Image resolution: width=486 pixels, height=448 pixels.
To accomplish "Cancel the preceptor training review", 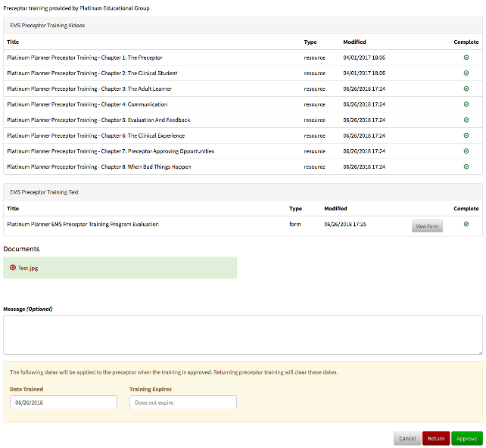I will (407, 438).
